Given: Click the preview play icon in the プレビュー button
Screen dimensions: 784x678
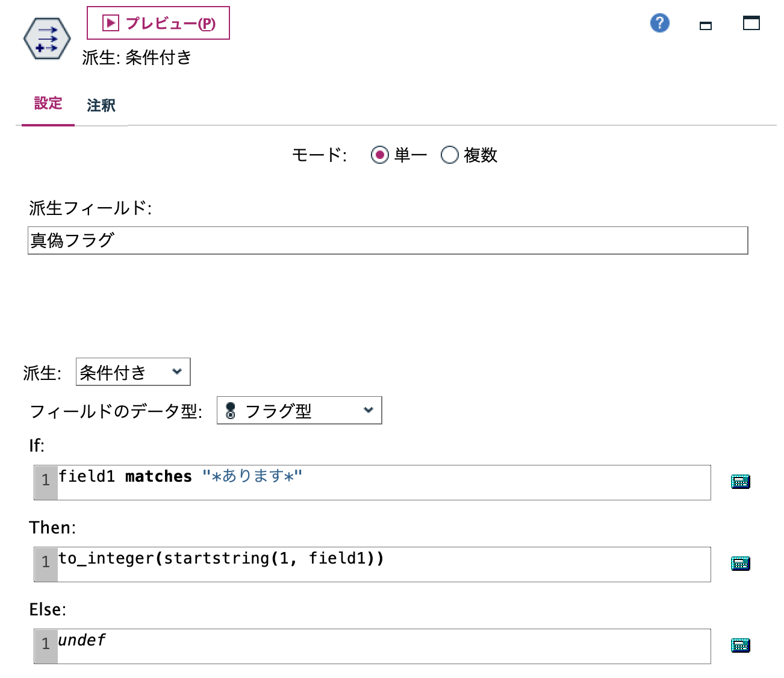Looking at the screenshot, I should [x=110, y=23].
